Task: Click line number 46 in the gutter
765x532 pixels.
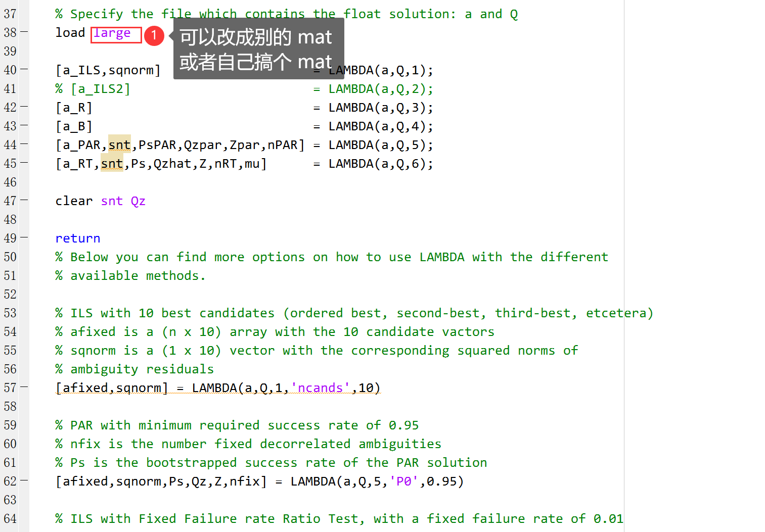Action: click(10, 182)
